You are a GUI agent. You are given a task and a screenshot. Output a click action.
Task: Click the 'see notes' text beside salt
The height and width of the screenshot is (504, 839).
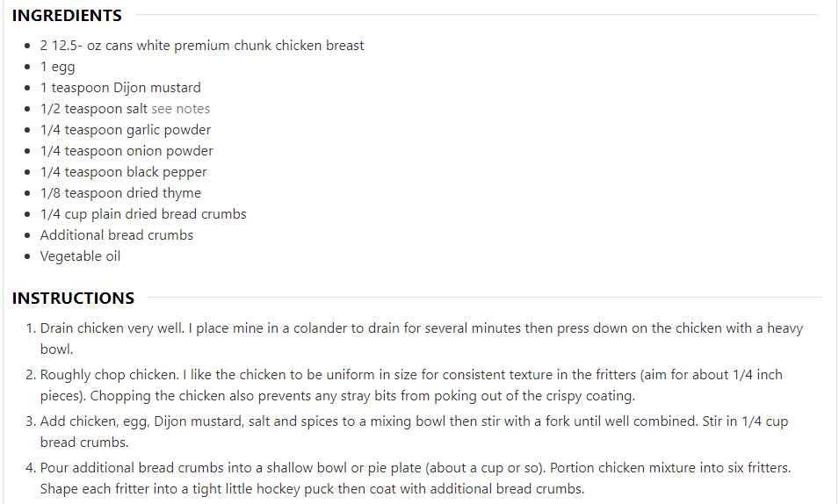click(180, 109)
